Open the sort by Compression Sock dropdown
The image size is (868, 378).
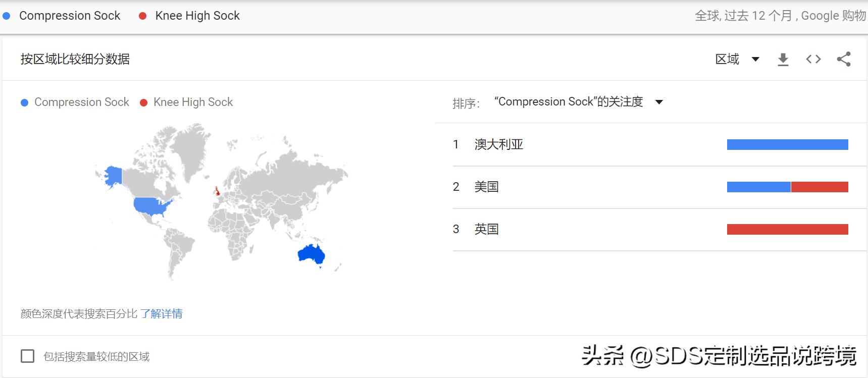578,102
